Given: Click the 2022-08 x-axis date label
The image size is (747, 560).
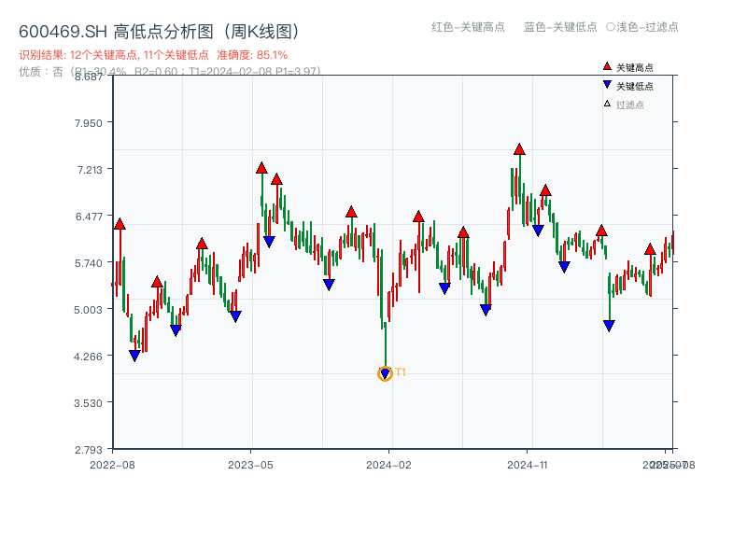Looking at the screenshot, I should 112,465.
